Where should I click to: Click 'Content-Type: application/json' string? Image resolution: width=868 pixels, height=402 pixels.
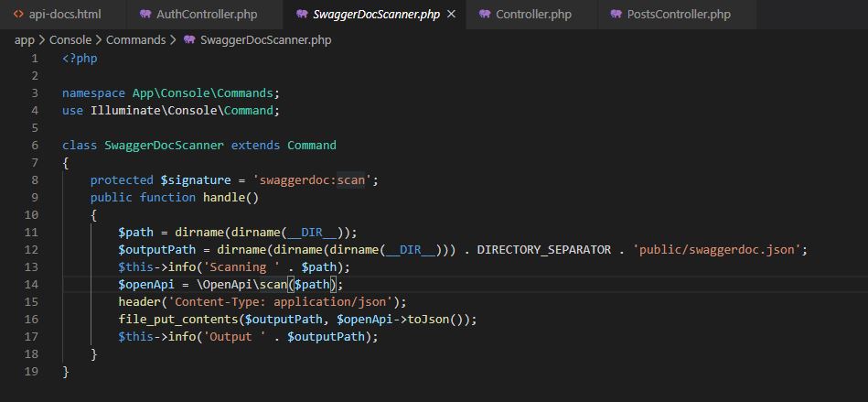[280, 302]
